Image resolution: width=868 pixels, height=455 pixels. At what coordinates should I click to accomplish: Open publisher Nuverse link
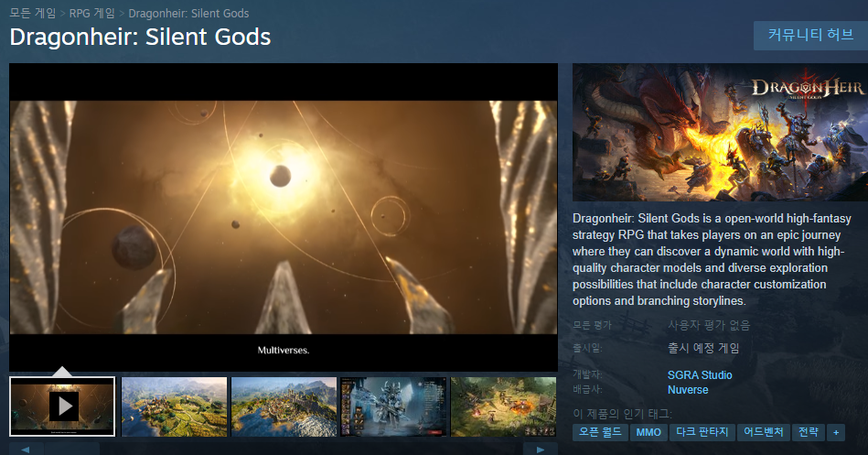tap(688, 390)
